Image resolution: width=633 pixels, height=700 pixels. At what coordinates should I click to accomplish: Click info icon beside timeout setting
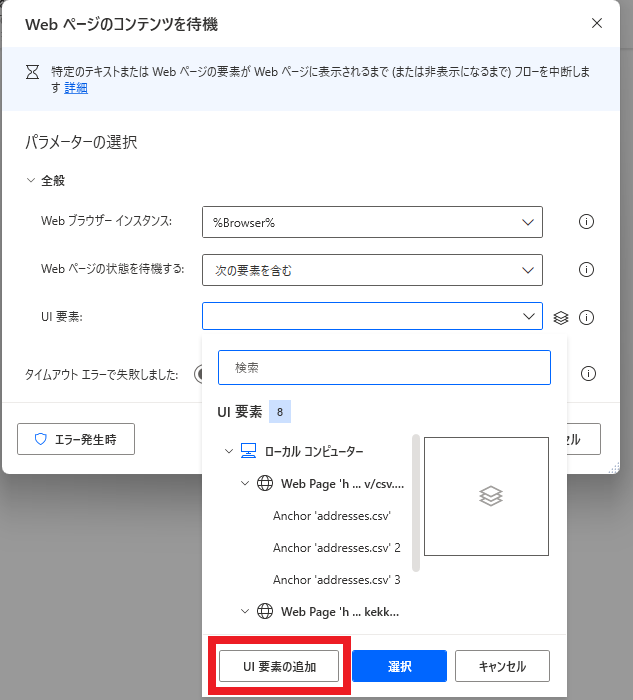tap(588, 374)
